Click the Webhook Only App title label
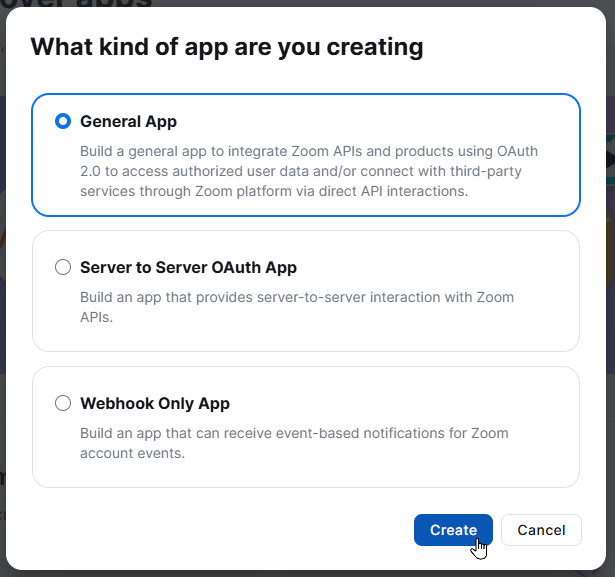Image resolution: width=615 pixels, height=577 pixels. [x=155, y=404]
